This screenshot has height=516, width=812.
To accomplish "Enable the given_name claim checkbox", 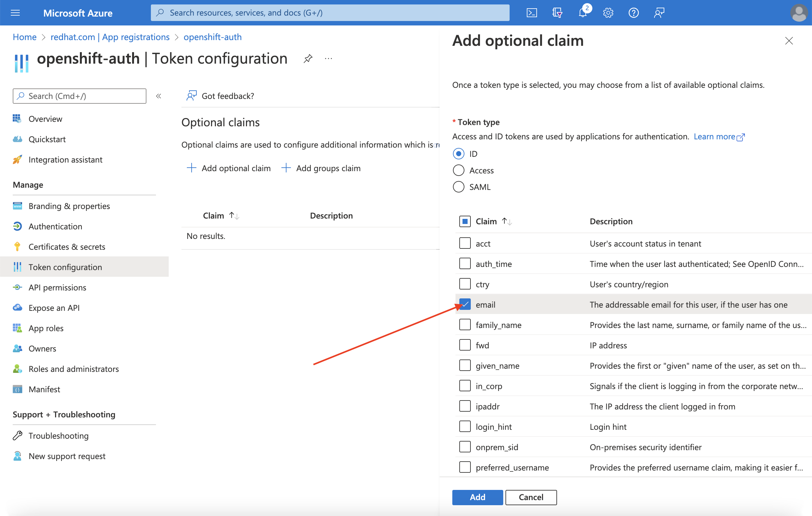I will point(464,366).
